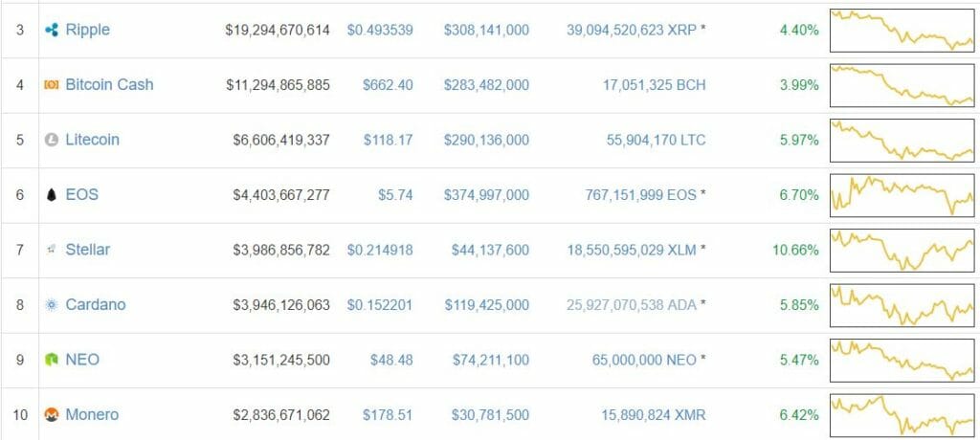980x440 pixels.
Task: View Ripple's 7-day price graph thumbnail
Action: (x=902, y=30)
